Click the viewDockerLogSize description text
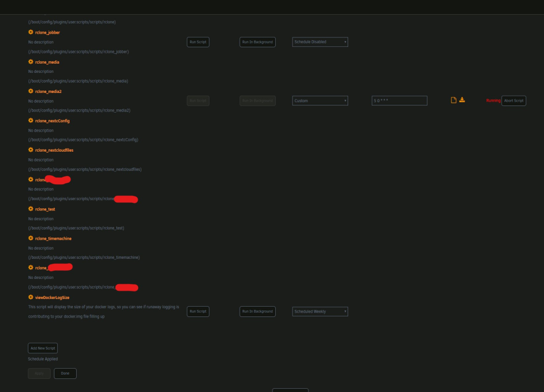The height and width of the screenshot is (392, 544). [104, 312]
